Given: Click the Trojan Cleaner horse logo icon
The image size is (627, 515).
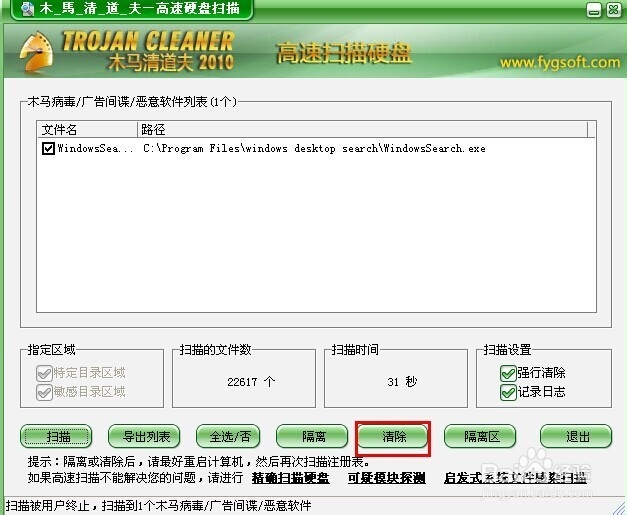Looking at the screenshot, I should [x=37, y=52].
